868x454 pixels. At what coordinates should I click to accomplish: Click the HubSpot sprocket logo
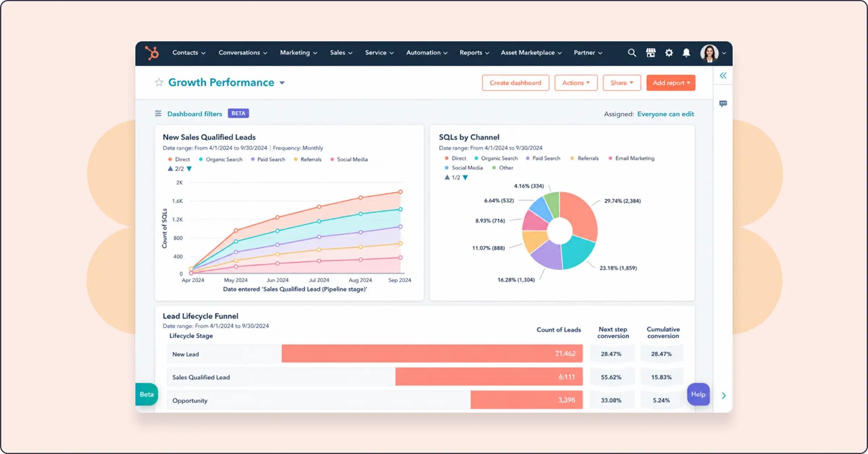point(152,53)
